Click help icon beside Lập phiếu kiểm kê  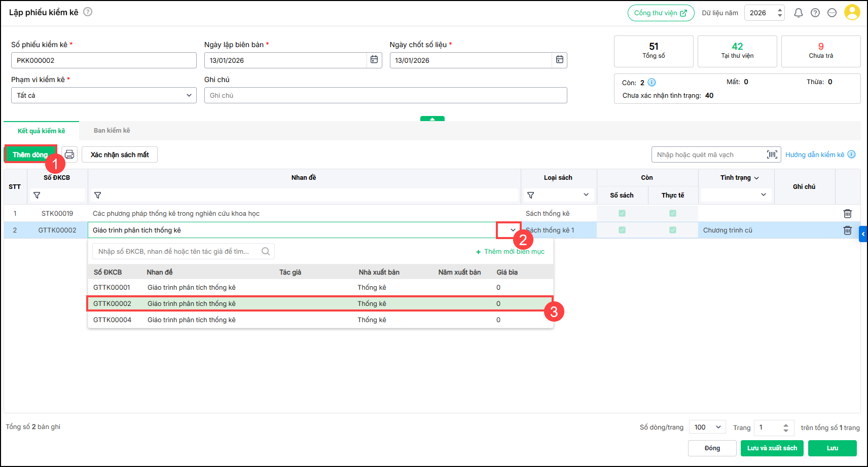coord(88,12)
